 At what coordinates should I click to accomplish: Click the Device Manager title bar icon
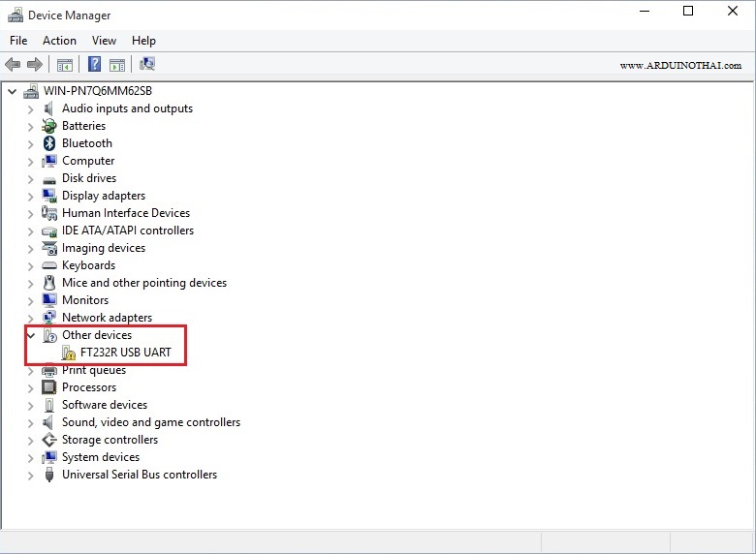(16, 15)
